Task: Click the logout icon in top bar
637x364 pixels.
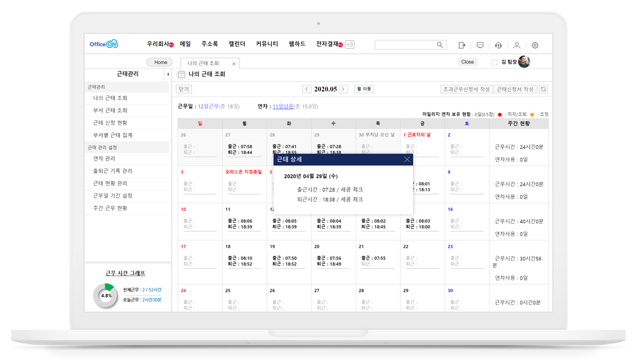Action: (x=462, y=46)
